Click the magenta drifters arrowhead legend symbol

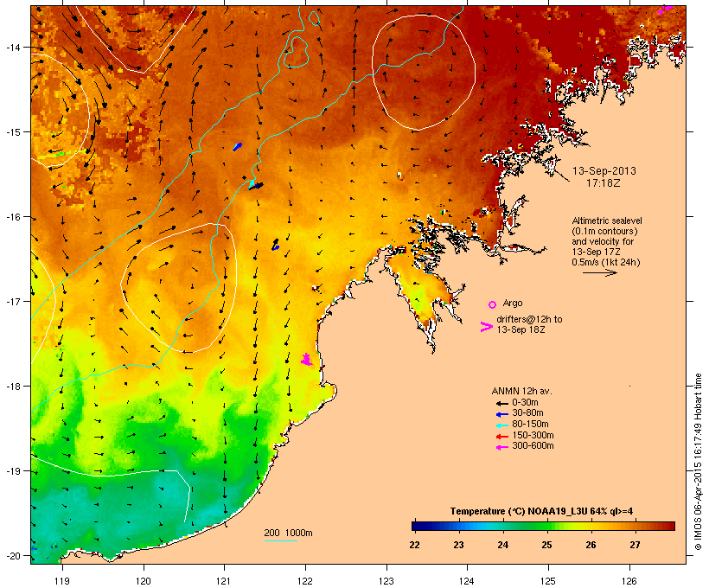(x=487, y=327)
